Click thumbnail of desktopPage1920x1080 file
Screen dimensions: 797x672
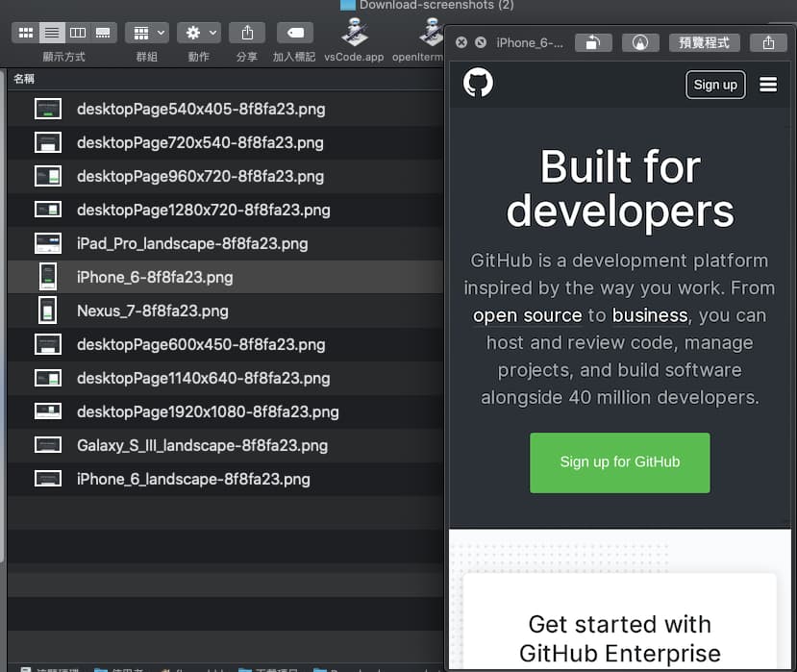(x=48, y=411)
